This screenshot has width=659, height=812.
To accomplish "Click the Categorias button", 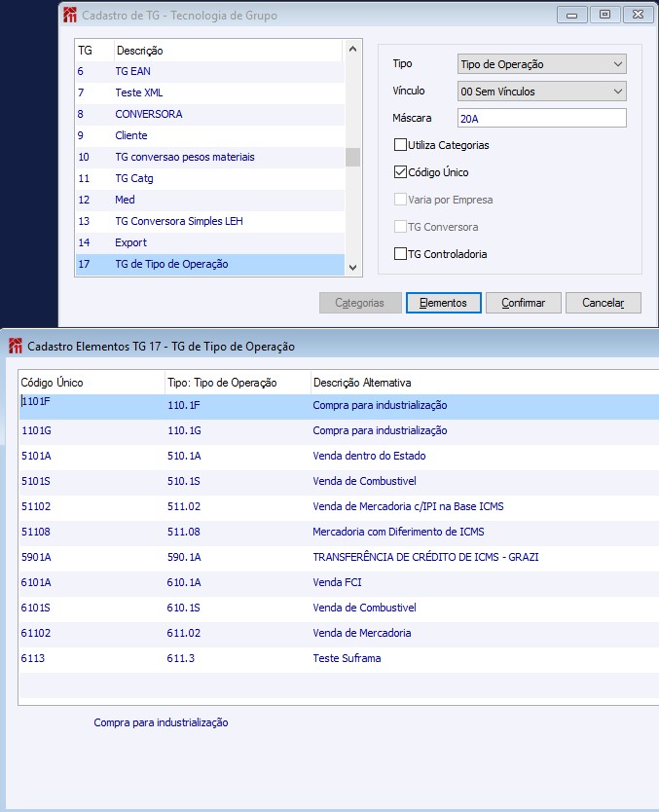I will [360, 303].
